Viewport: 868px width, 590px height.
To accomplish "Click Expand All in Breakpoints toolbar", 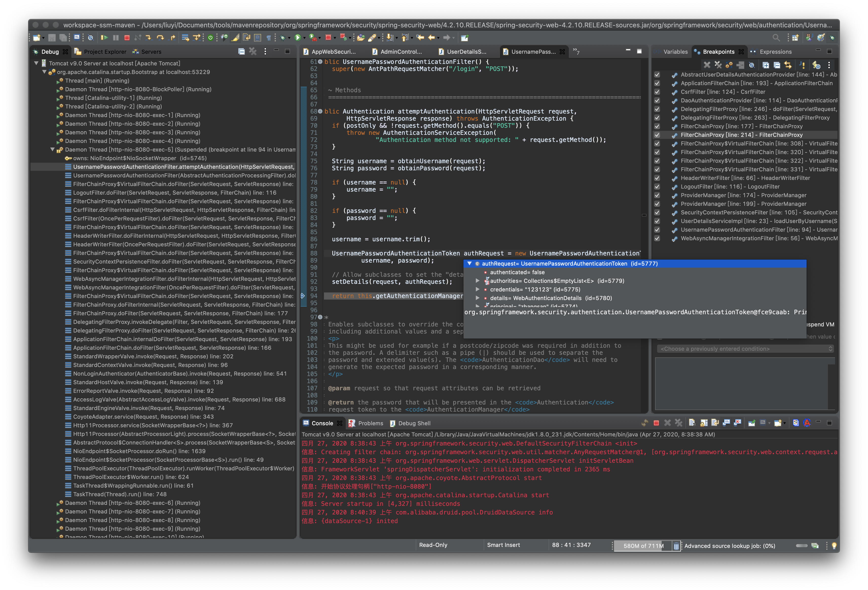I will [x=766, y=65].
